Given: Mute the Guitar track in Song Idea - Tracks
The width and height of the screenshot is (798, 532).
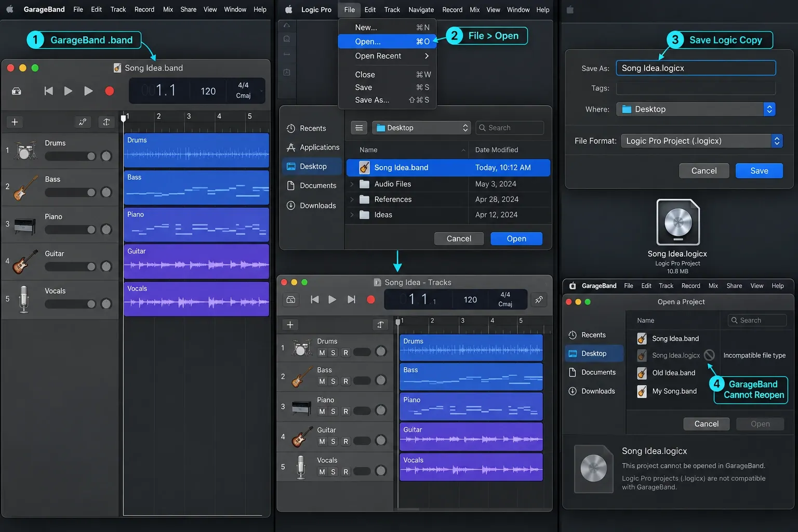Looking at the screenshot, I should tap(322, 442).
